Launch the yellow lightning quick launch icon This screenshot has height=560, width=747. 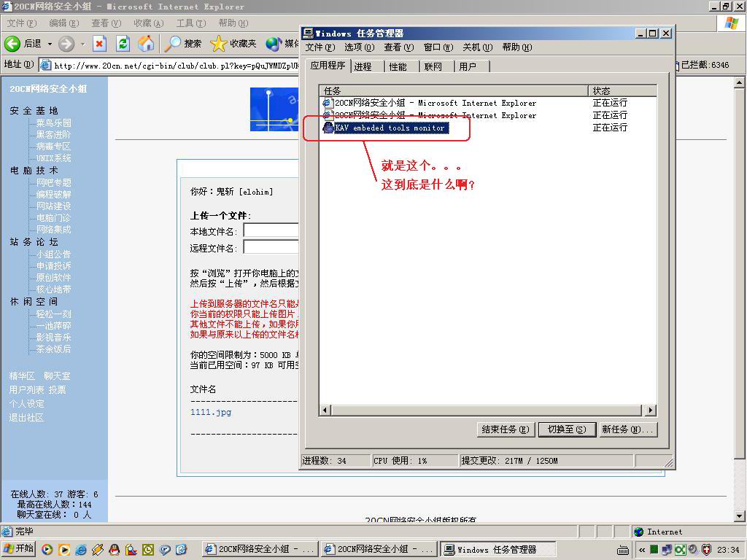98,550
